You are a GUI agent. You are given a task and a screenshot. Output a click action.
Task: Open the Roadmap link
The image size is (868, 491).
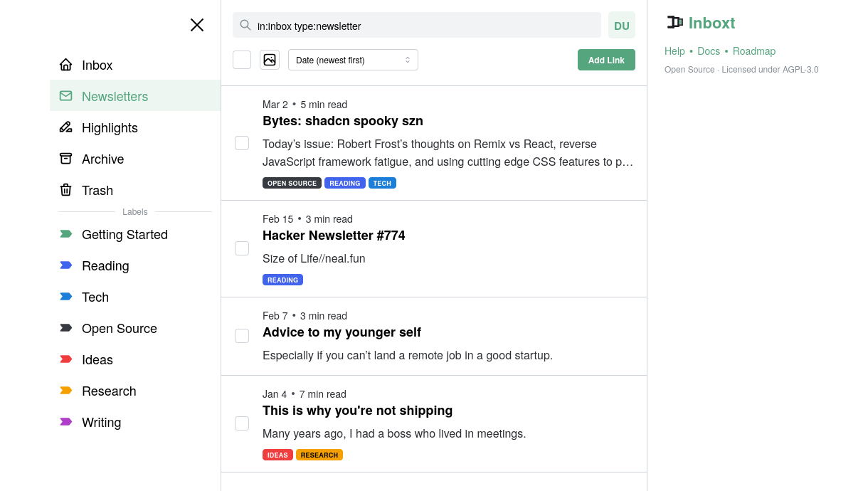pos(754,51)
